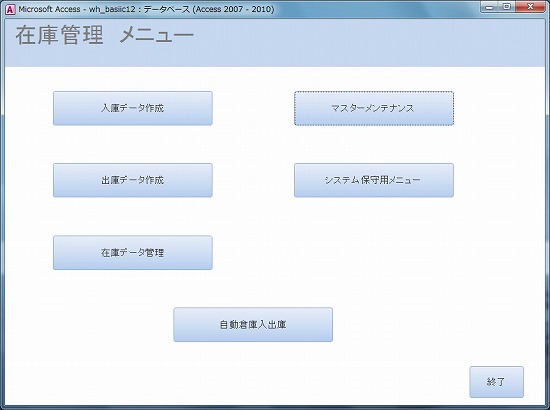Open 出庫データ作成 screen

(133, 180)
